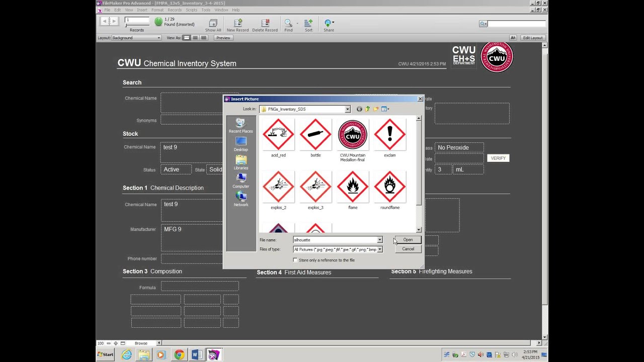
Task: Open the Records menu
Action: click(175, 10)
